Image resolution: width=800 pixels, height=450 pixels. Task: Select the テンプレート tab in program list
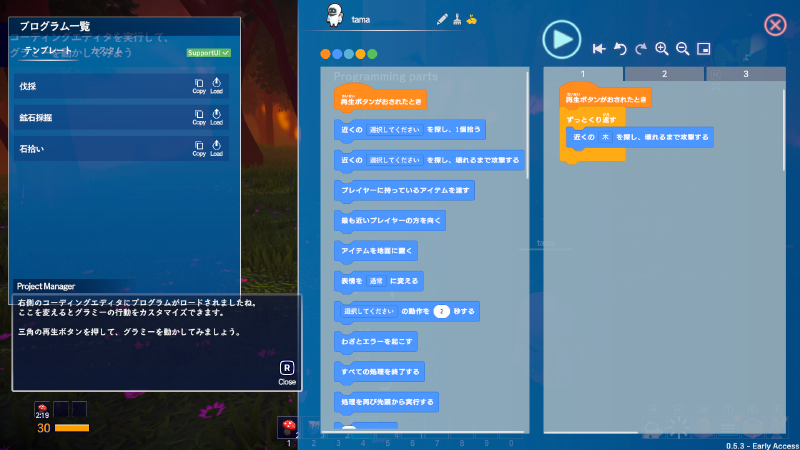[48, 50]
